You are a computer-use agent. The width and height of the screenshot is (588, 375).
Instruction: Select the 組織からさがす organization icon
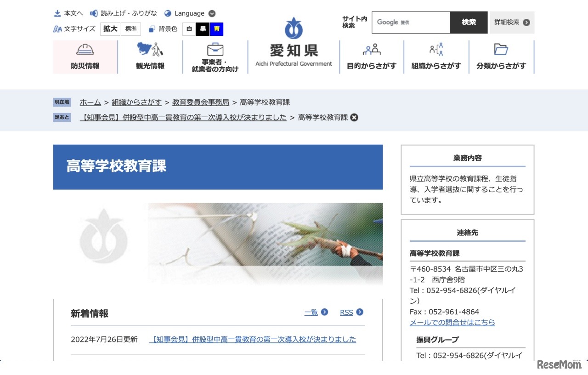click(435, 49)
